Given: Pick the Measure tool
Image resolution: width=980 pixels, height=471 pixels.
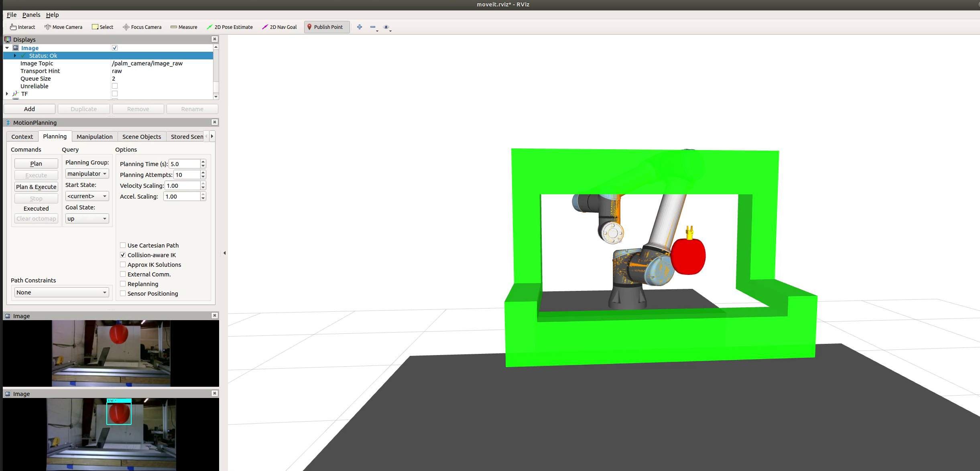Looking at the screenshot, I should pos(184,27).
